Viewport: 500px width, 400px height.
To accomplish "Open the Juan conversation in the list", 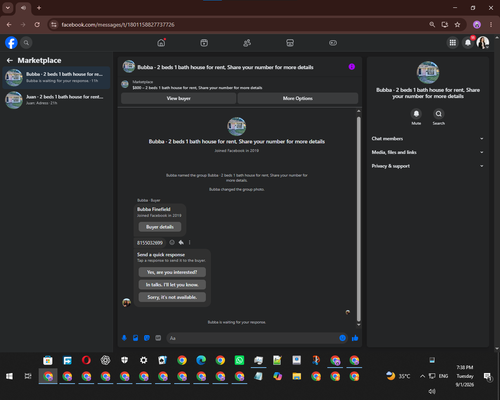I will pos(56,100).
